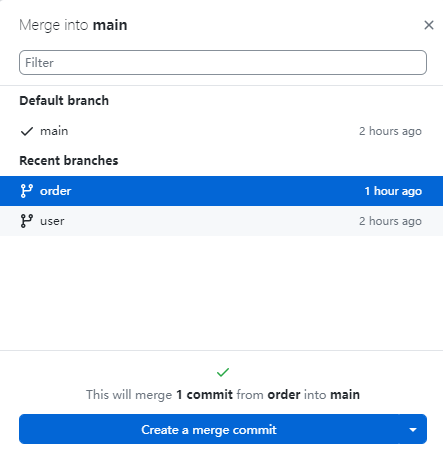Click bold "order" in the merge summary
This screenshot has height=451, width=443.
point(284,395)
